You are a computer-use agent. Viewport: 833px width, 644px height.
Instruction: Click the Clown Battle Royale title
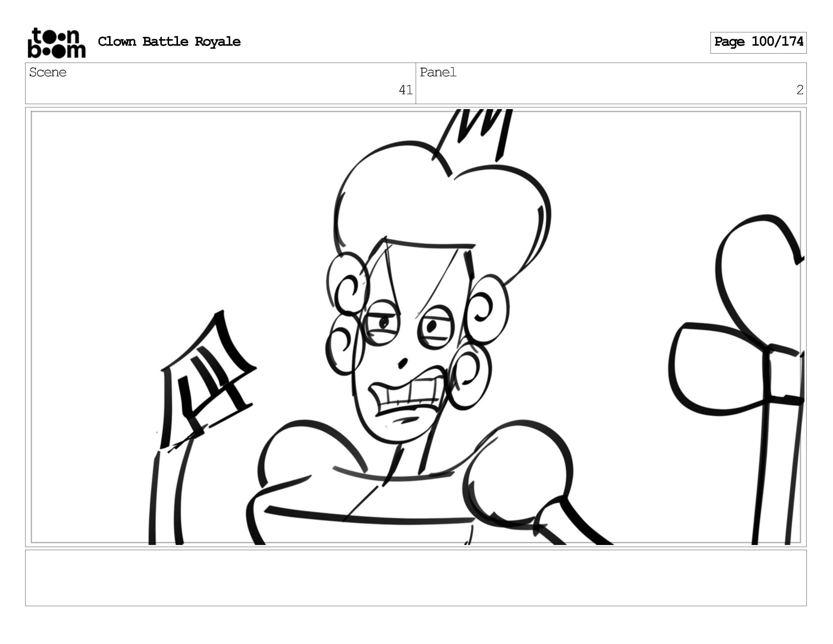pos(169,42)
